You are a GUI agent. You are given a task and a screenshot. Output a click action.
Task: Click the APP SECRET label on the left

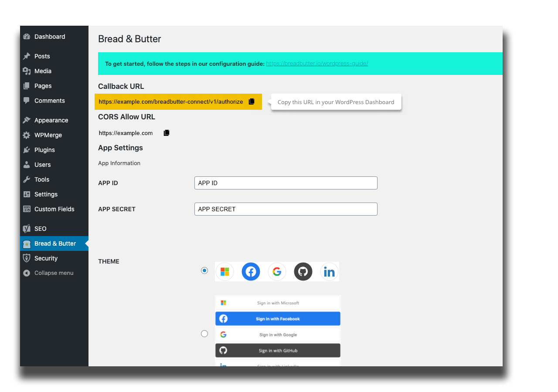coord(117,209)
